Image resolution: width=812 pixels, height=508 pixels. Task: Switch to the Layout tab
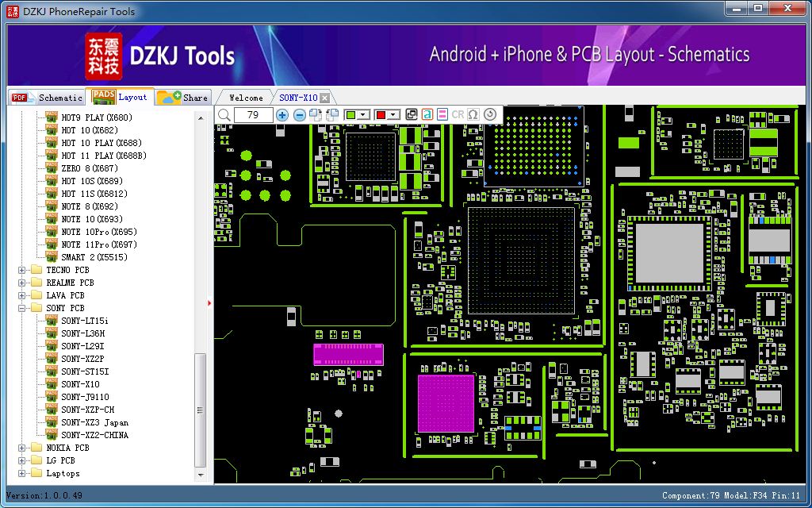click(121, 96)
